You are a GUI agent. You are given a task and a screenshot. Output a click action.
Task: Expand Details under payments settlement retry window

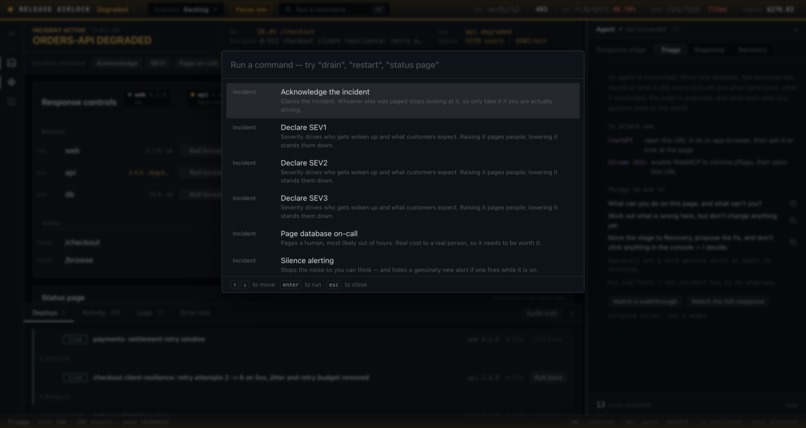click(x=54, y=358)
